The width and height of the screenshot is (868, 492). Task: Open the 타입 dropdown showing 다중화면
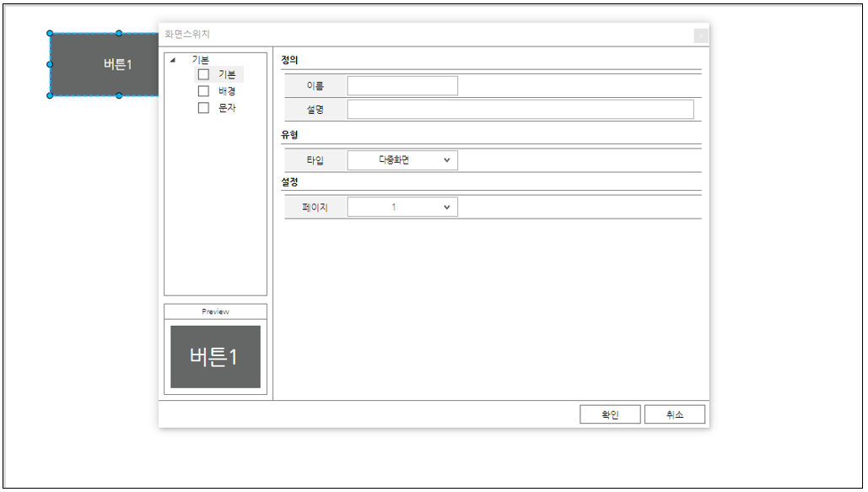point(402,160)
